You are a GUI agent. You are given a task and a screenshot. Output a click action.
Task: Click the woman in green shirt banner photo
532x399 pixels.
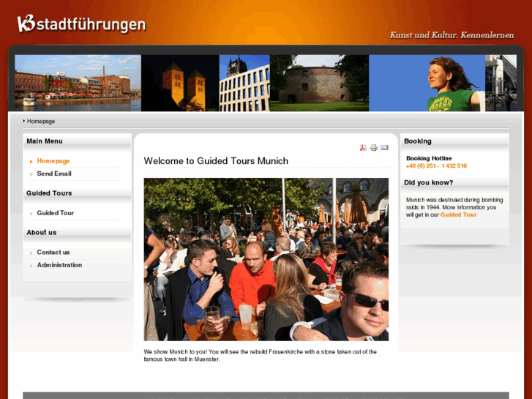[x=427, y=83]
